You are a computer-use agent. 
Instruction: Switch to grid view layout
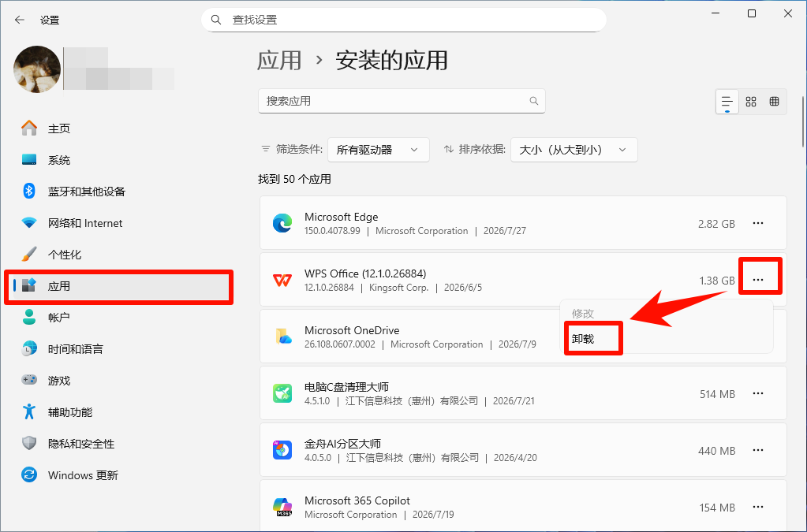[751, 101]
